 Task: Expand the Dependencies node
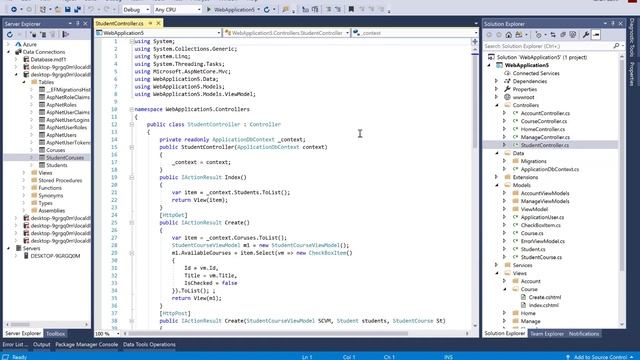point(497,81)
